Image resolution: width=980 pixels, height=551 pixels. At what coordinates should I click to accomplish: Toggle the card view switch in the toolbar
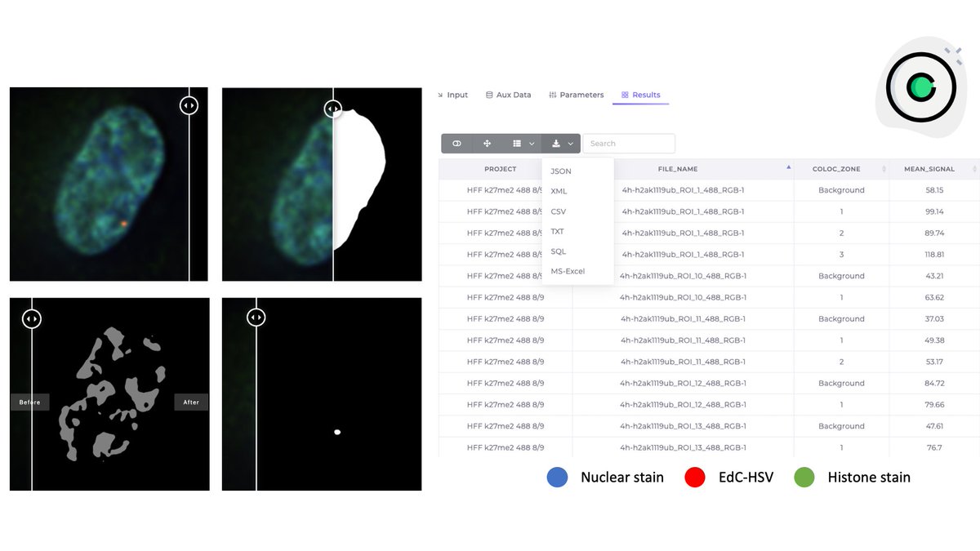[457, 144]
